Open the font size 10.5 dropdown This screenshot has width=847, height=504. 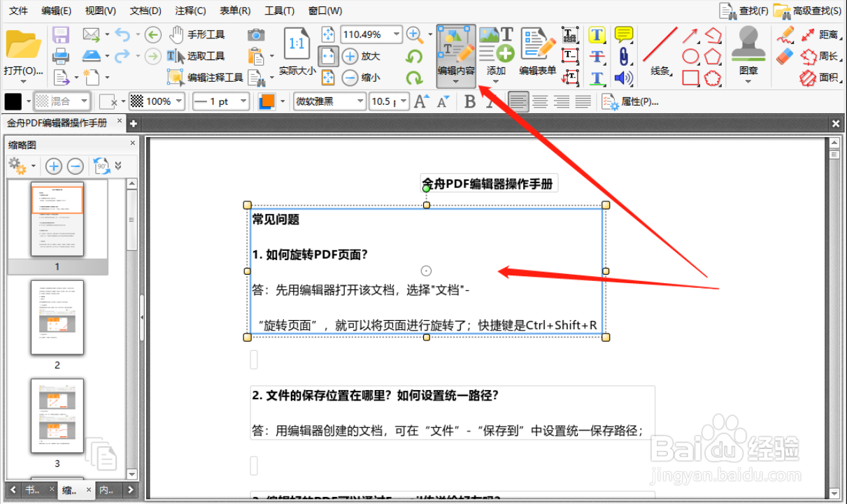[403, 102]
